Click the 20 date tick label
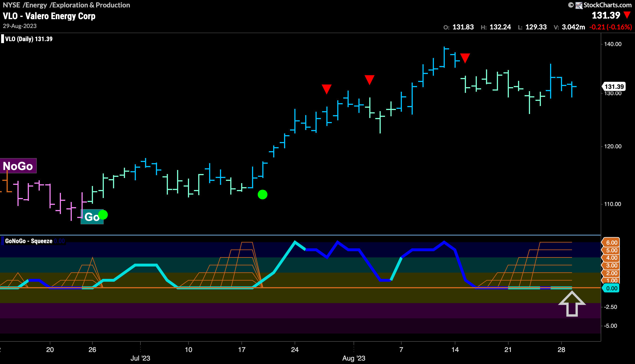Image resolution: width=635 pixels, height=364 pixels. 50,350
